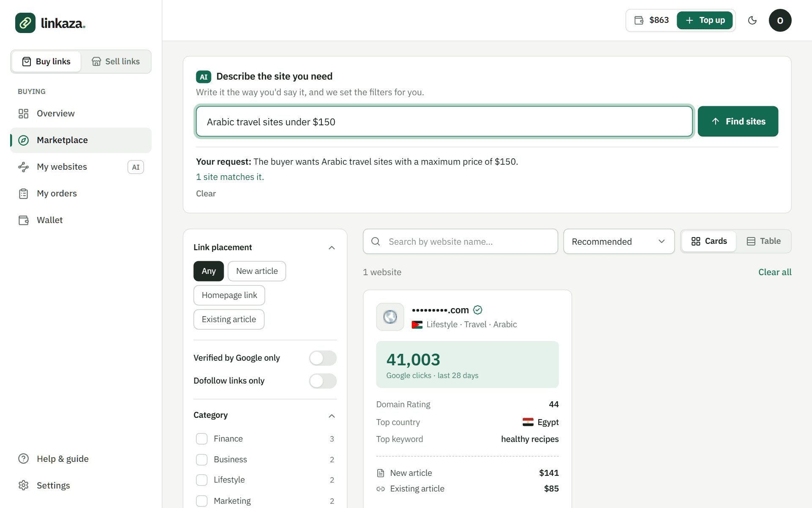Click the Top up button

705,20
